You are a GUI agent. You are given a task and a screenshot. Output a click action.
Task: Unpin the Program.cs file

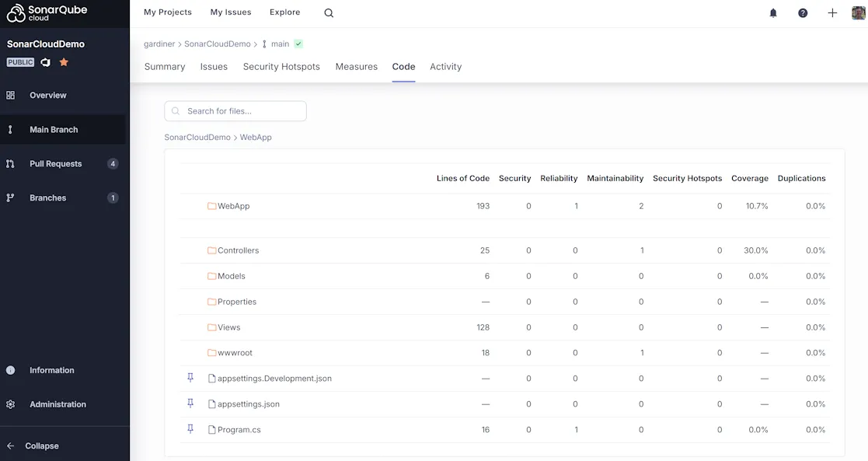click(x=190, y=429)
